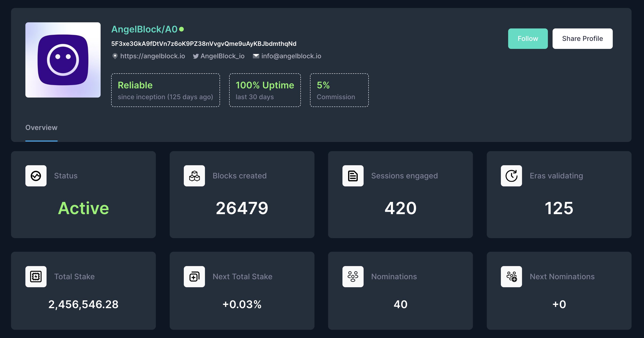Viewport: 644px width, 338px height.
Task: Click the Next Total Stake plus icon
Action: [194, 276]
